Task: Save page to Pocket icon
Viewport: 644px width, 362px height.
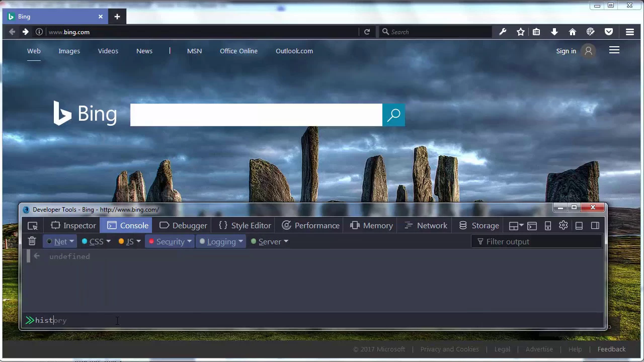Action: [609, 32]
